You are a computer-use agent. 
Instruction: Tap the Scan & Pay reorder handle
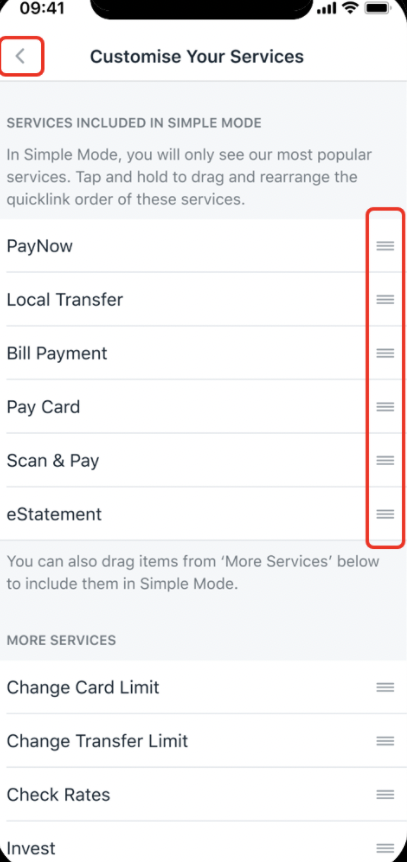pos(385,460)
